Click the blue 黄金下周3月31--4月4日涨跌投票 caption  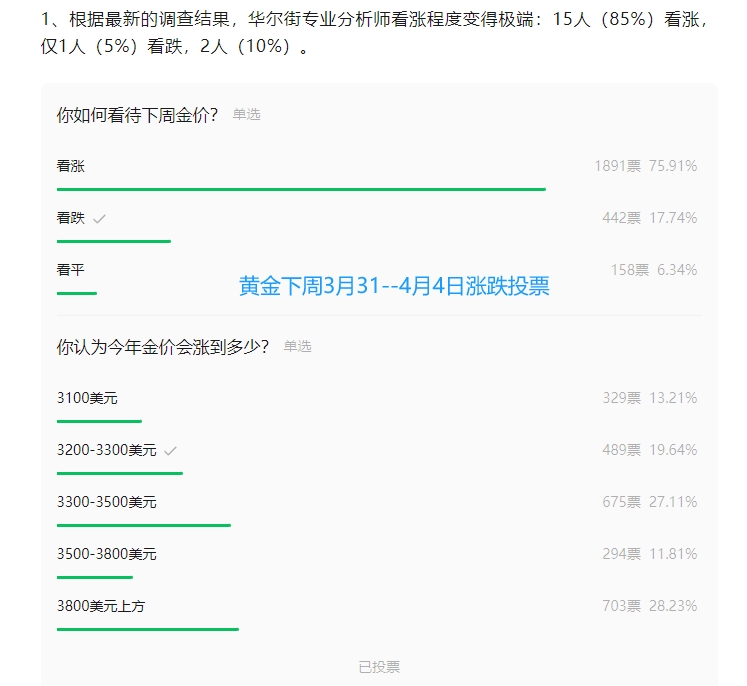tap(394, 287)
